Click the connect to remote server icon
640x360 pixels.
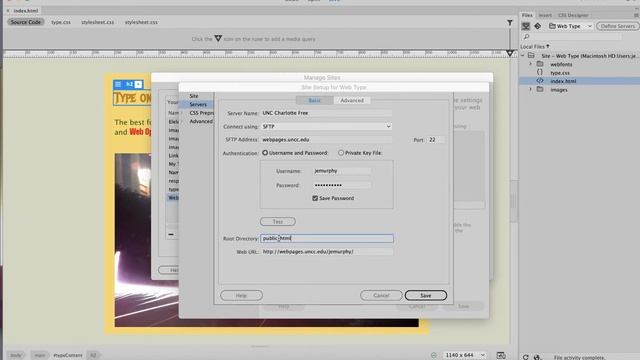tap(526, 26)
